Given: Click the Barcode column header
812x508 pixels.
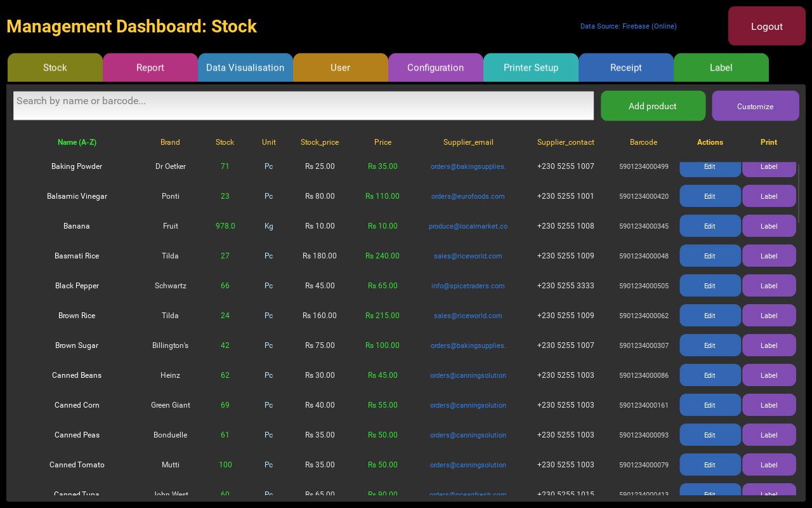Looking at the screenshot, I should (x=644, y=142).
